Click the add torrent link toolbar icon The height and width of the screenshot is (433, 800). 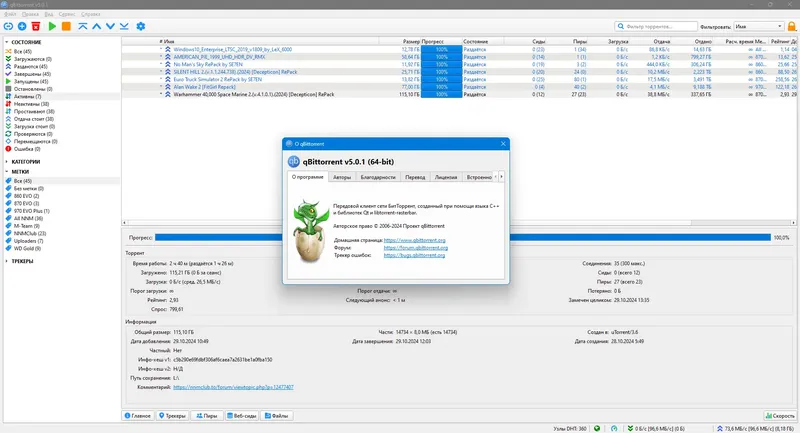(8, 26)
